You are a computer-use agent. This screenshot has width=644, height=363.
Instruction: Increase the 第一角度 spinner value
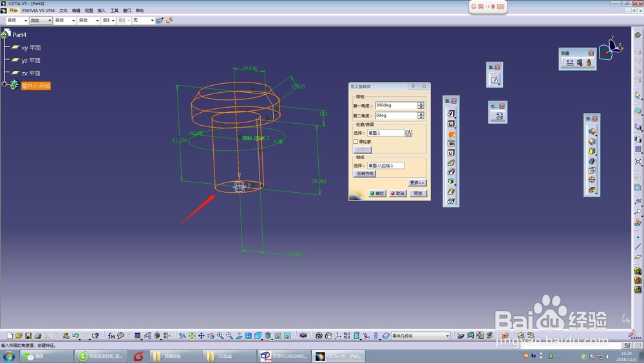tap(421, 104)
